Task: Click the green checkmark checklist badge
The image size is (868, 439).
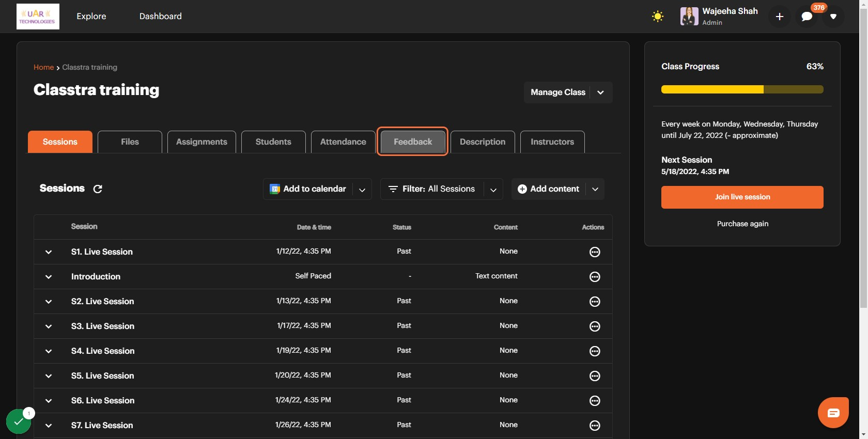Action: [x=19, y=421]
